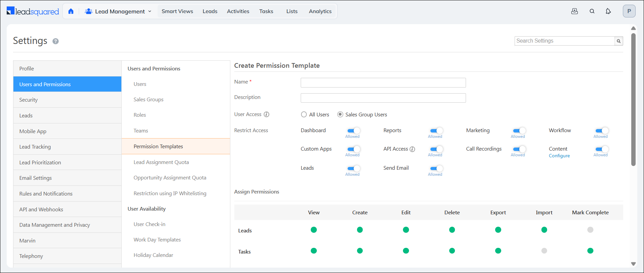Click the Content Configure link
The height and width of the screenshot is (273, 644).
pos(559,156)
